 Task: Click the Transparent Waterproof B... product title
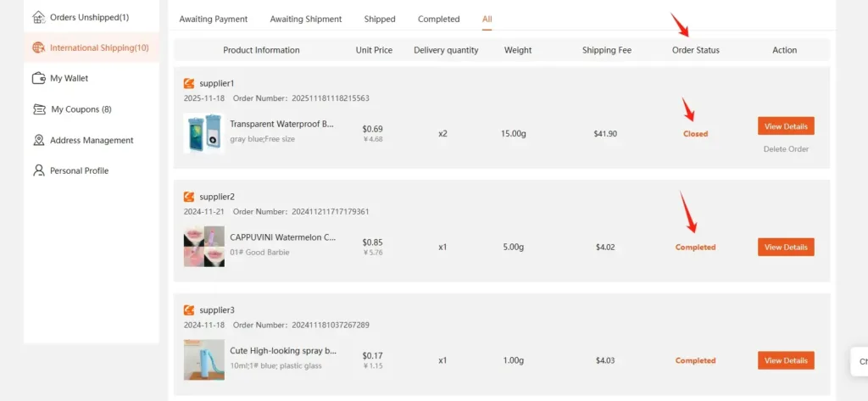[x=281, y=124]
